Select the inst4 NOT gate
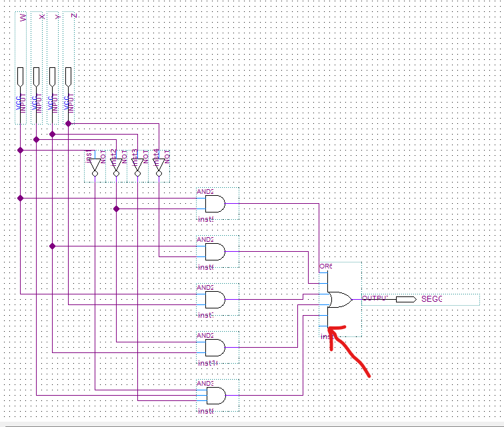504x427 pixels. pos(159,166)
